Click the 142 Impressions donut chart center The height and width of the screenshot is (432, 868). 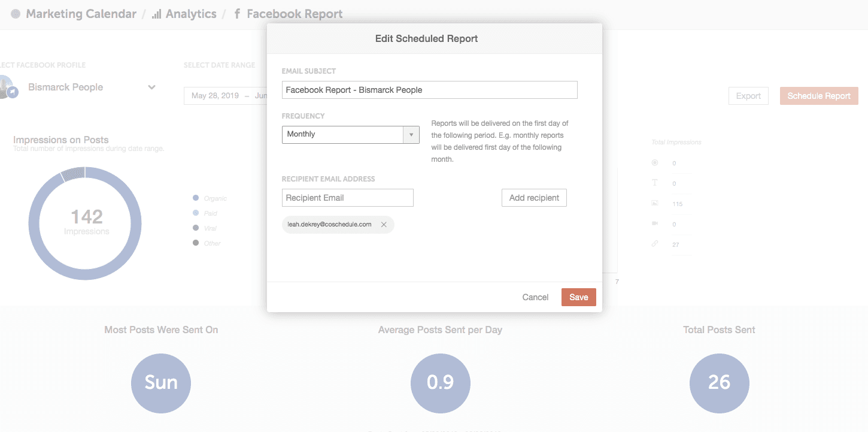(86, 222)
